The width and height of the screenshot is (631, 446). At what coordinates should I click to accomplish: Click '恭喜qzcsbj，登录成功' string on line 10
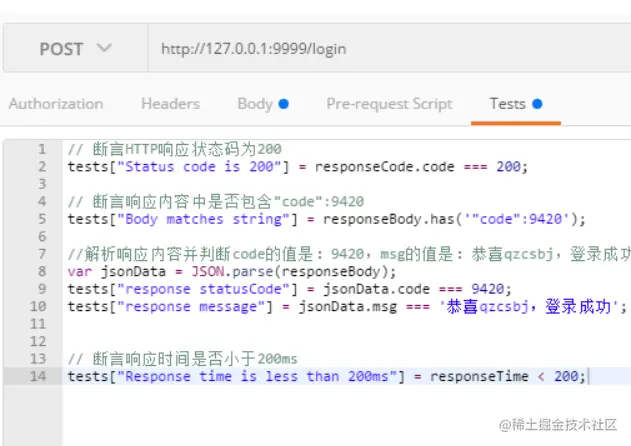(528, 306)
